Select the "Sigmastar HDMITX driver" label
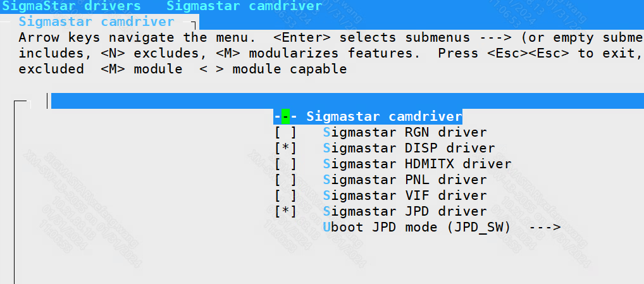This screenshot has height=284, width=644. point(417,164)
